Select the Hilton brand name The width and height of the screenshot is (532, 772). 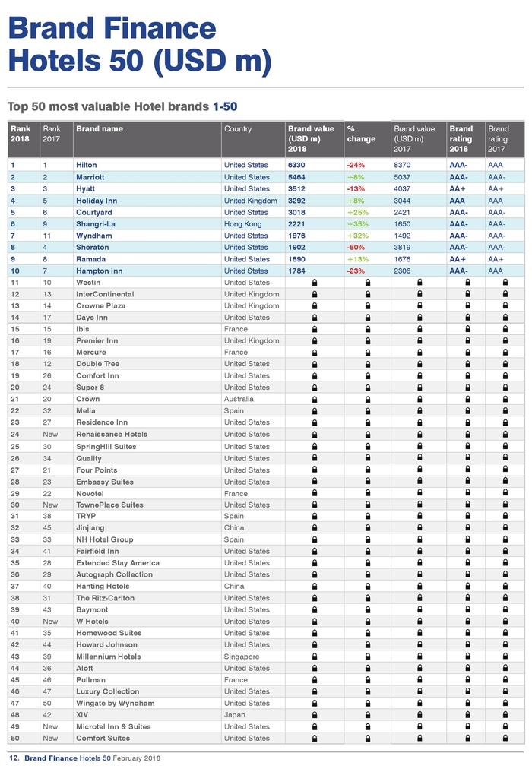tap(86, 165)
